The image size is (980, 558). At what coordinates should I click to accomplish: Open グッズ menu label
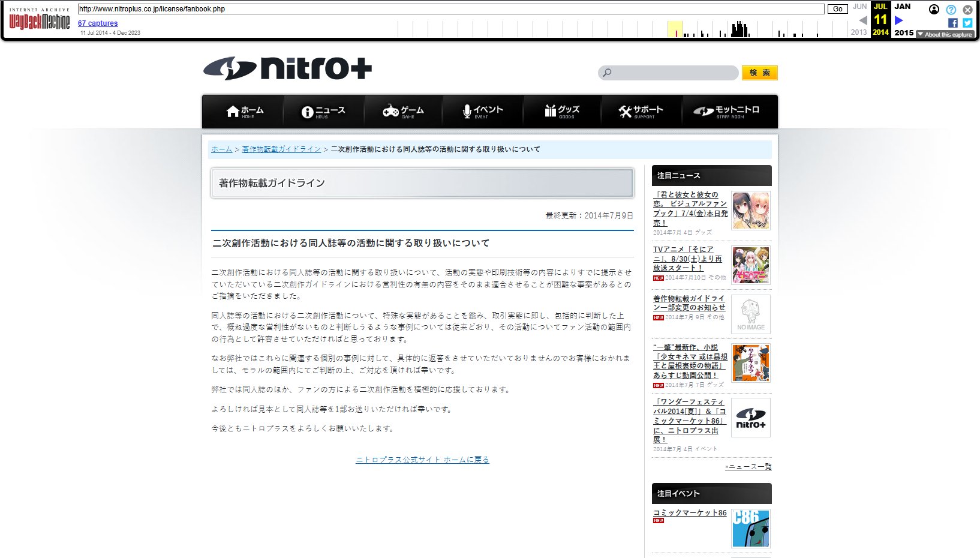[569, 109]
